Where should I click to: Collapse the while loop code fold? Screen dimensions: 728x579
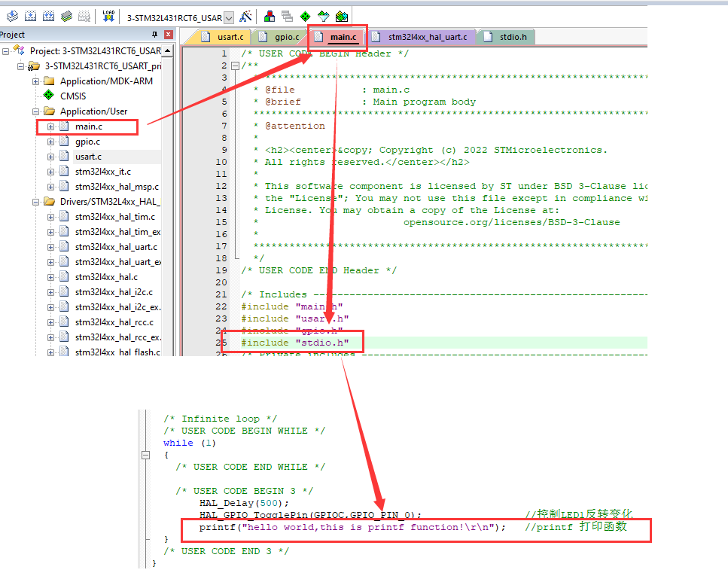145,454
